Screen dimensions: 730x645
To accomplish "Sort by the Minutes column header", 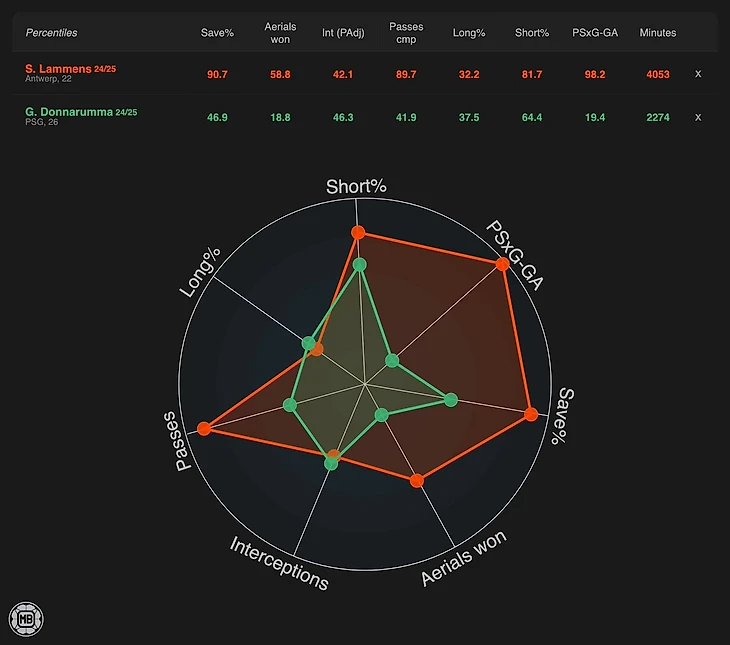I will [x=657, y=33].
